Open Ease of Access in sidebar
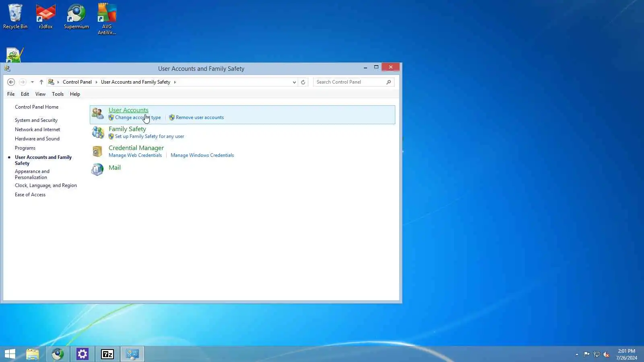The height and width of the screenshot is (362, 644). 30,195
